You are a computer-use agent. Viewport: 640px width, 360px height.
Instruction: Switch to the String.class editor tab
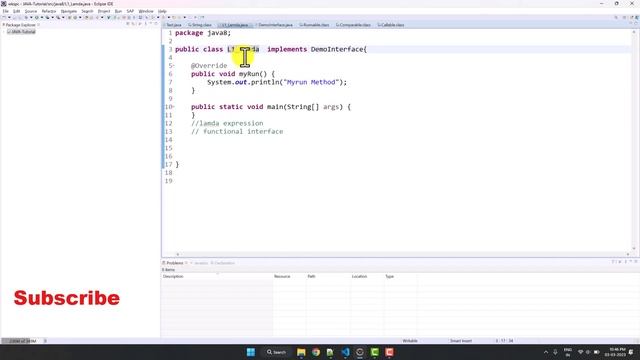(200, 25)
